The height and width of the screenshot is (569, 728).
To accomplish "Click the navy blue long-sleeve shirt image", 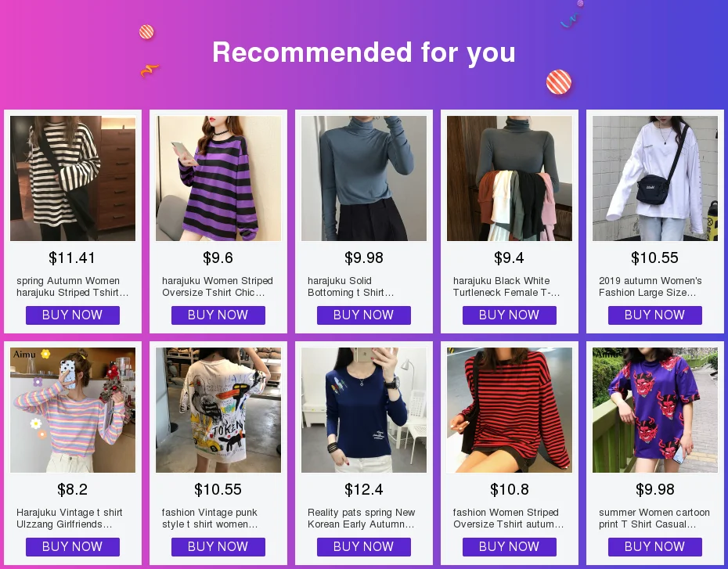I will pyautogui.click(x=364, y=410).
